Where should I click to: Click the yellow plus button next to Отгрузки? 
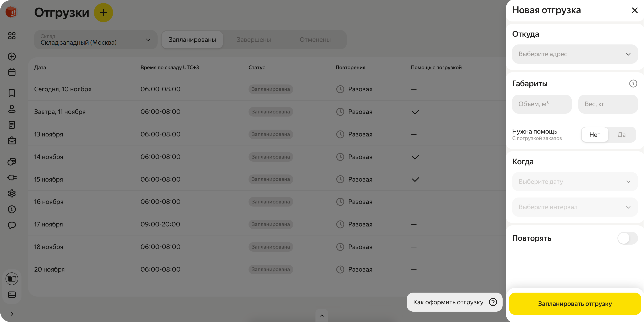(x=103, y=12)
